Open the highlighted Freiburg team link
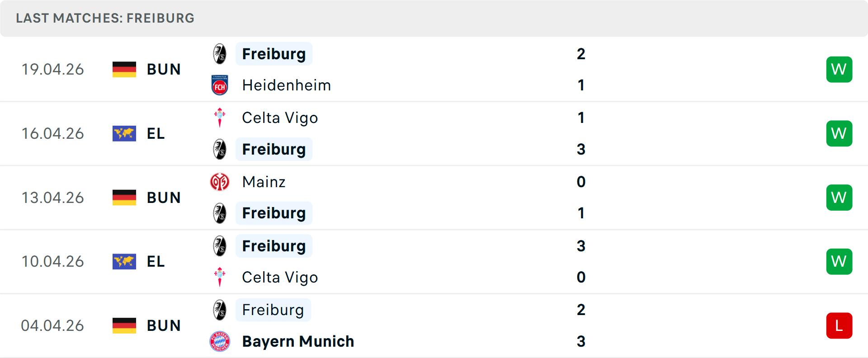The width and height of the screenshot is (868, 358). [x=274, y=53]
